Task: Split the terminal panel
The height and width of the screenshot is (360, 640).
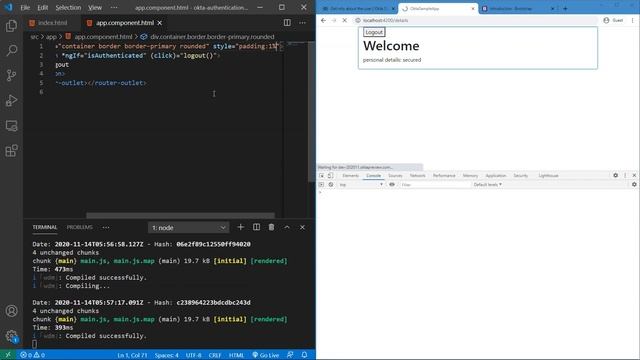Action: click(x=256, y=227)
